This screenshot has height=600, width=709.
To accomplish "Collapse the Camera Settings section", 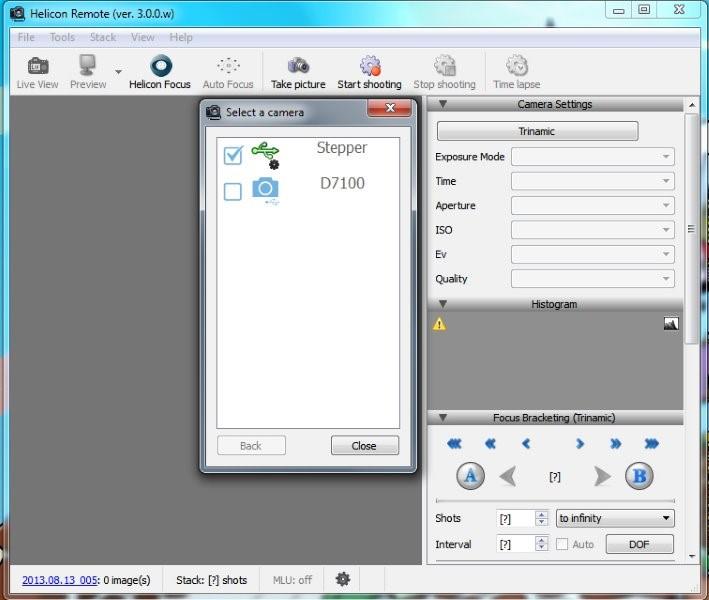I will coord(443,104).
